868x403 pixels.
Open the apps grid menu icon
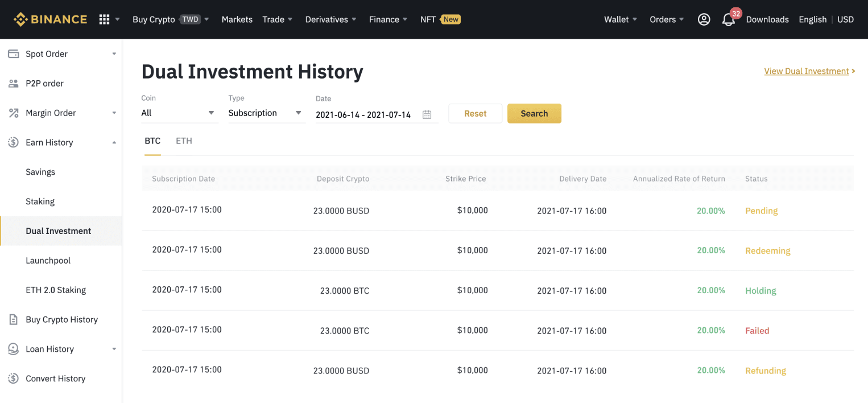point(104,19)
